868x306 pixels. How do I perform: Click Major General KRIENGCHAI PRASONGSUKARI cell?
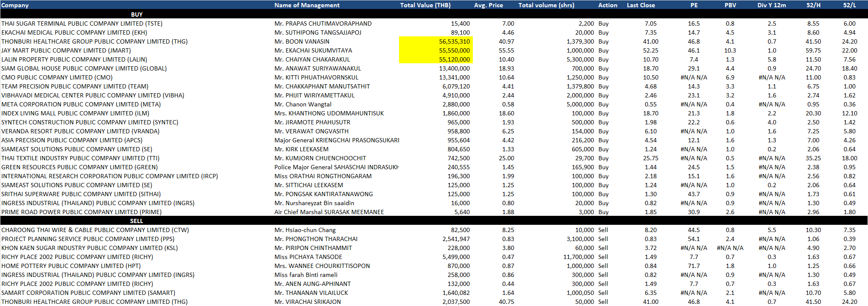(337, 140)
